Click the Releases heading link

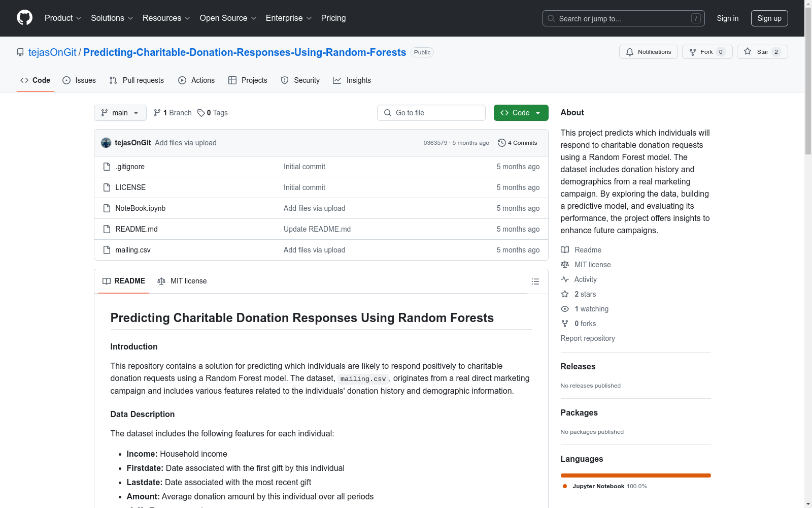(578, 367)
